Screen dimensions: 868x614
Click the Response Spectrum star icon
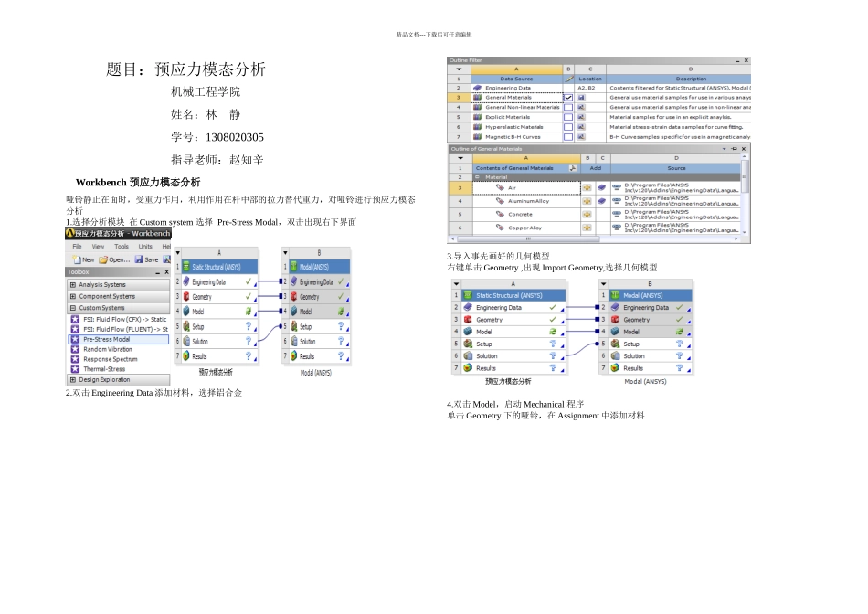pyautogui.click(x=75, y=359)
